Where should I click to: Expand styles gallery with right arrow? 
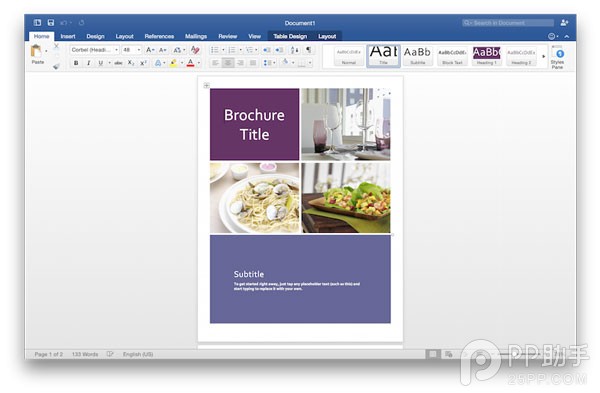tap(543, 56)
